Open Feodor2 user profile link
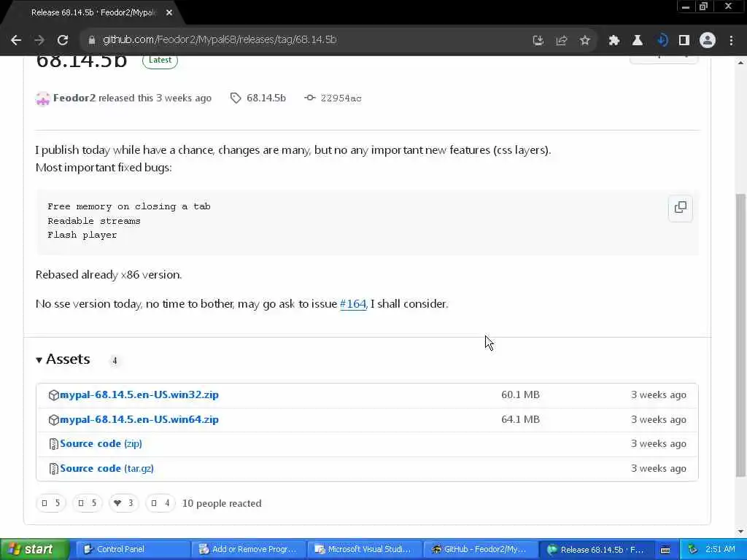 coord(74,98)
